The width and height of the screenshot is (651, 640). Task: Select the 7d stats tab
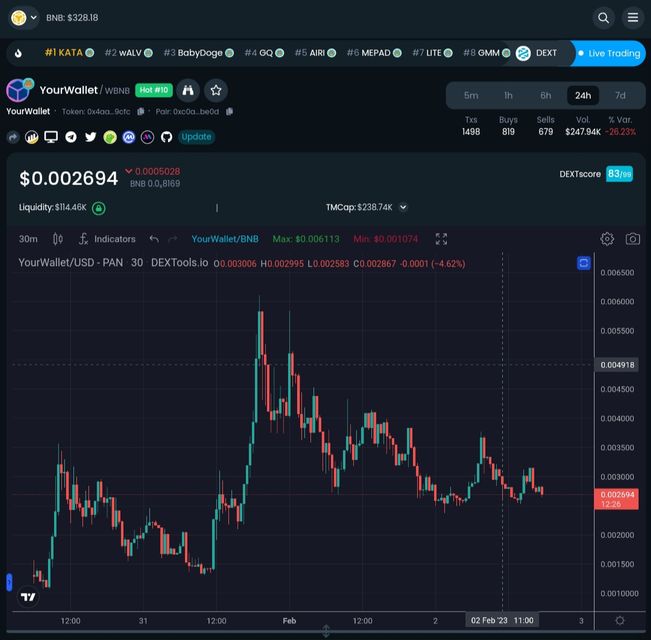click(620, 95)
